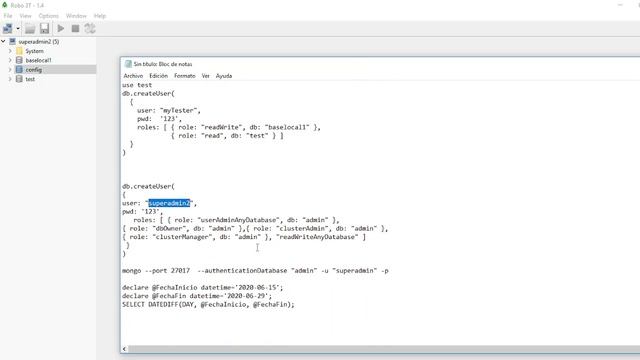Click the rotate orientation toolbar icon
640x360 pixels.
tap(90, 29)
